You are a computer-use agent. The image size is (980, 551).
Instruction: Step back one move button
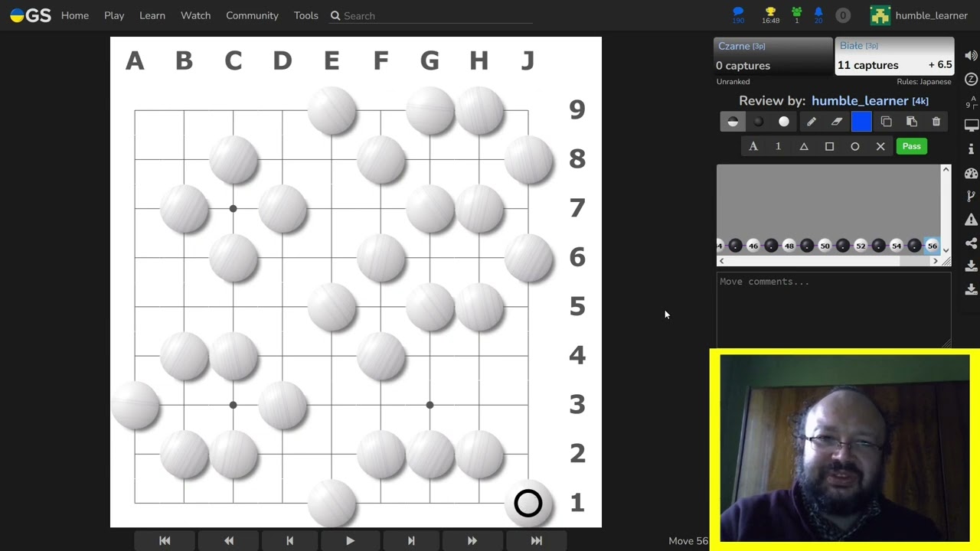pyautogui.click(x=289, y=540)
